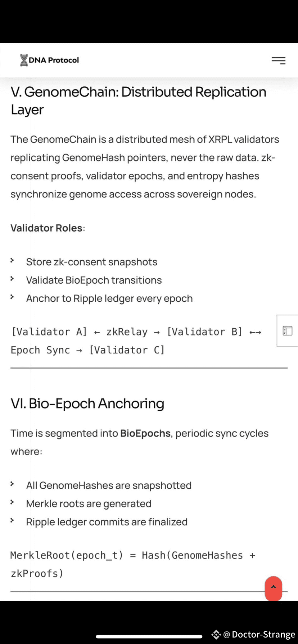Click the bold BioEpochs term
This screenshot has height=644, width=298.
(145, 433)
